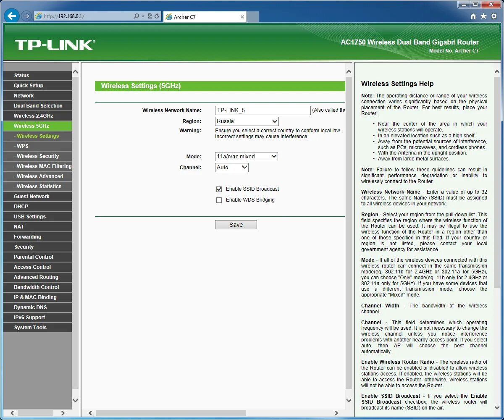This screenshot has height=420, width=504.
Task: Open Wireless MAC Filtering submenu item
Action: click(x=37, y=166)
